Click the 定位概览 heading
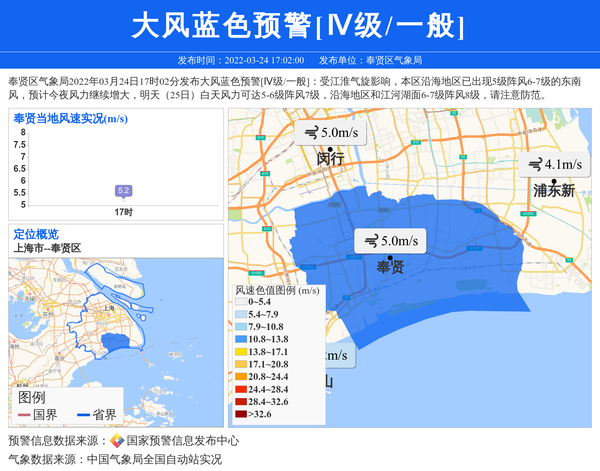The image size is (600, 471). click(x=36, y=234)
